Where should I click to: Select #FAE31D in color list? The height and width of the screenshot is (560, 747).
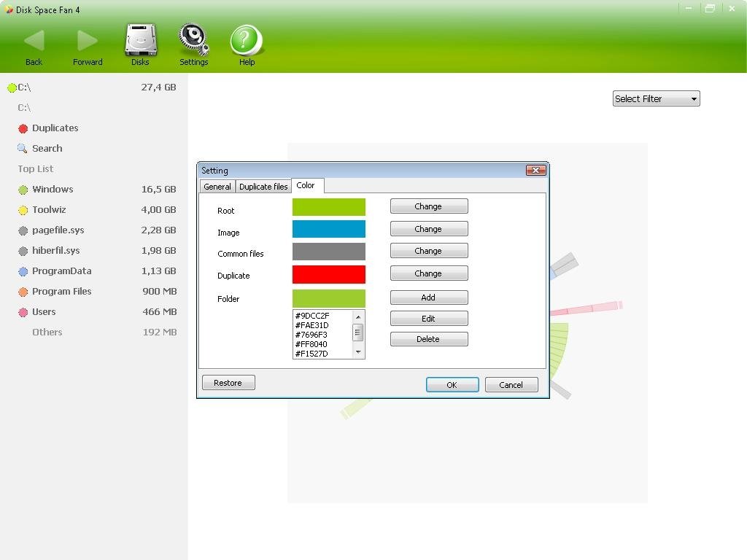[322, 325]
